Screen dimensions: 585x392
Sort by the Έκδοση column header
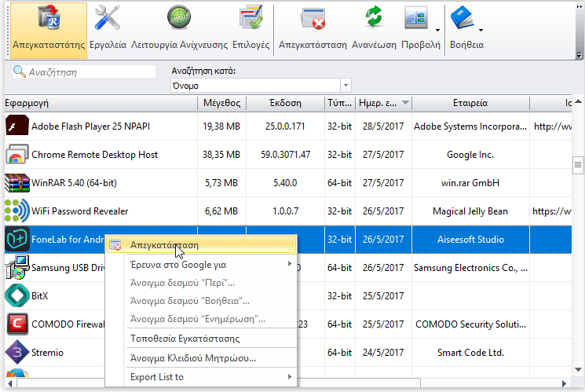[x=285, y=103]
